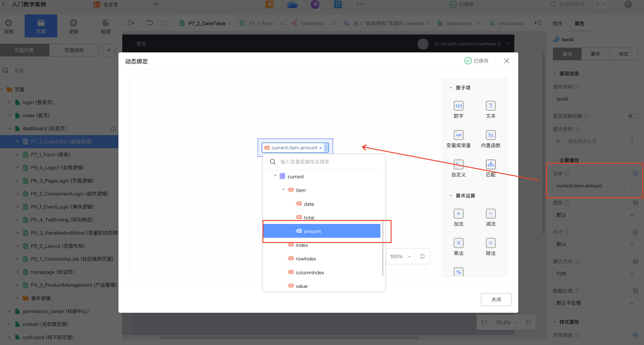Collapse the right panel icon
Viewport: 644px width, 345px height.
[538, 23]
